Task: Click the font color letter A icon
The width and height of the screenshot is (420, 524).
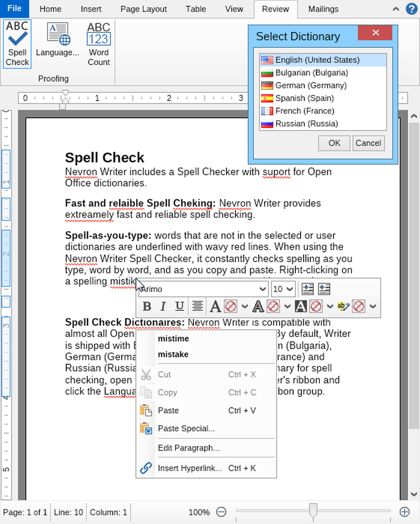Action: (x=215, y=306)
